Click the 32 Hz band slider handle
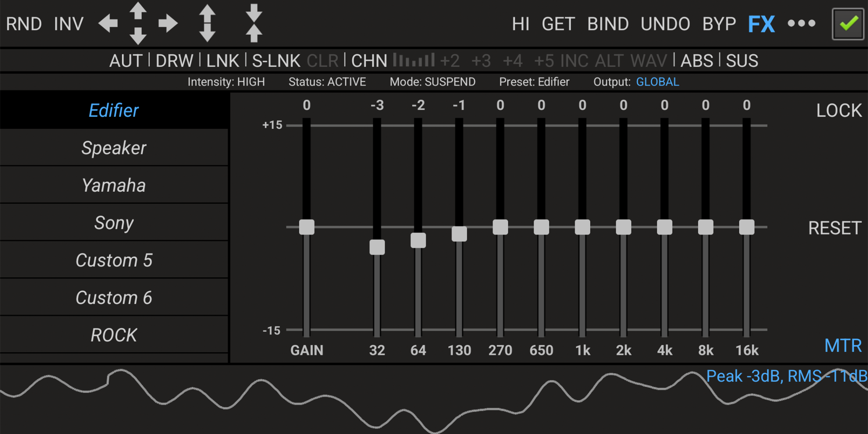The image size is (868, 434). coord(377,247)
